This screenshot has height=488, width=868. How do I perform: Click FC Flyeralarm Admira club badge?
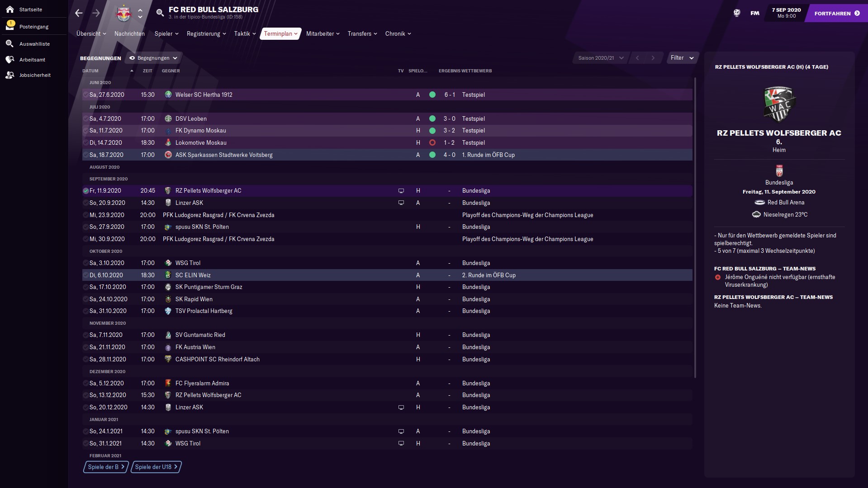click(x=168, y=383)
